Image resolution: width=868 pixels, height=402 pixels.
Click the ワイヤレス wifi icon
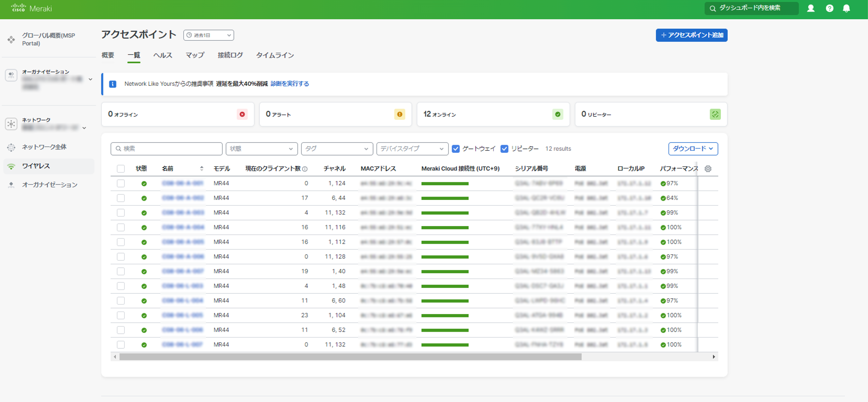coord(11,166)
